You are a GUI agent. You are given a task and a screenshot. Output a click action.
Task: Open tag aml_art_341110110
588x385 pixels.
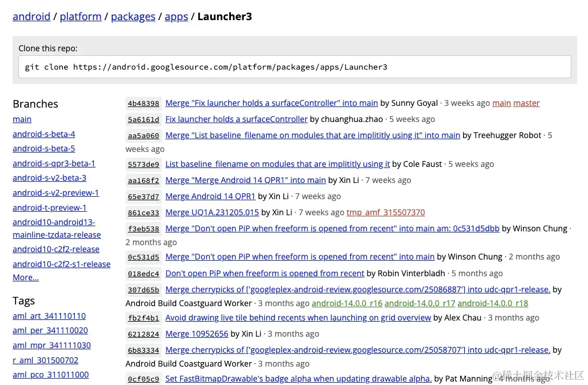click(49, 316)
